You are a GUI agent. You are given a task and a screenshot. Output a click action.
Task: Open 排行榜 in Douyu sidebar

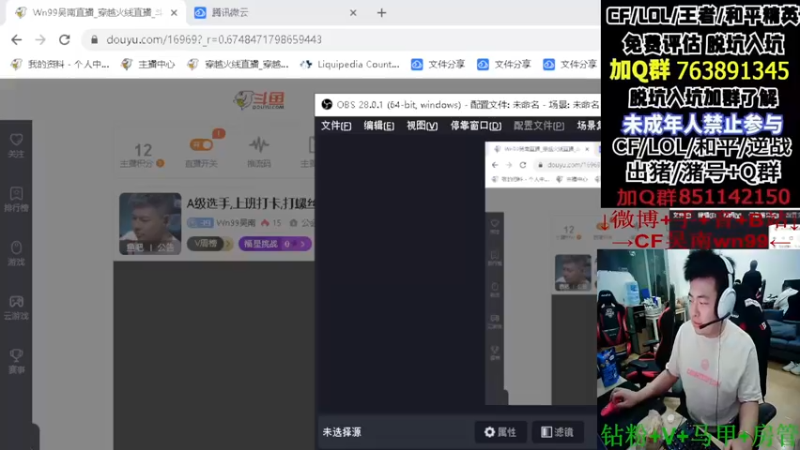click(x=16, y=199)
